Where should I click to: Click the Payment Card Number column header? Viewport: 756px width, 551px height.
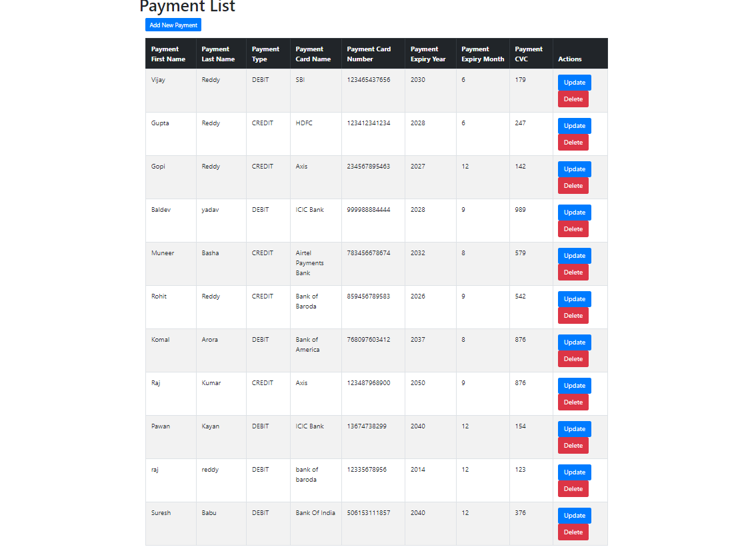tap(369, 54)
